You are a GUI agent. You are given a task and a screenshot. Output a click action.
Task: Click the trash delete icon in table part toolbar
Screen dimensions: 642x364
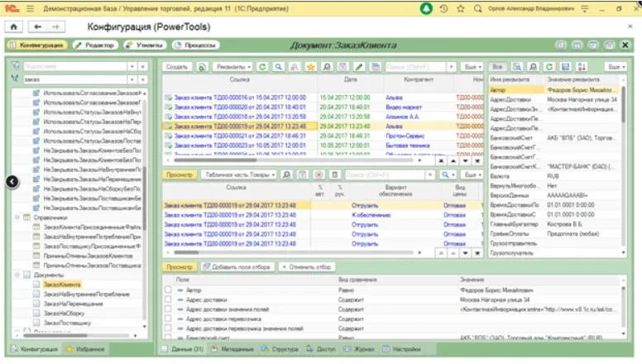click(334, 175)
